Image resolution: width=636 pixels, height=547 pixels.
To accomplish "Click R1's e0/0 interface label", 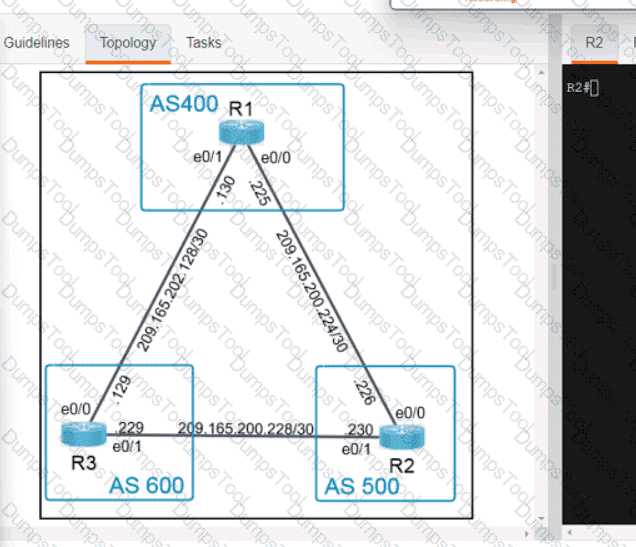I will click(276, 157).
